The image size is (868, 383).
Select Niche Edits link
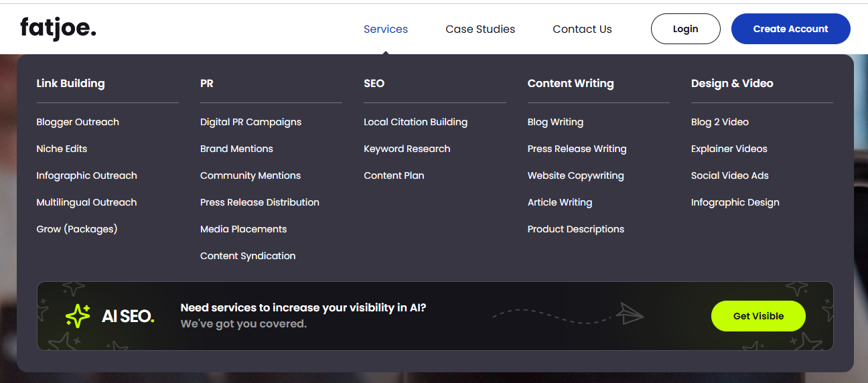pyautogui.click(x=62, y=149)
